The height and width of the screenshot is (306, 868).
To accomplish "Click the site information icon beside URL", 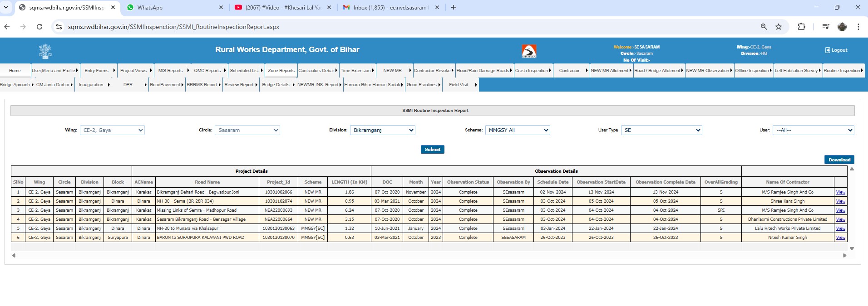I will coord(59,27).
